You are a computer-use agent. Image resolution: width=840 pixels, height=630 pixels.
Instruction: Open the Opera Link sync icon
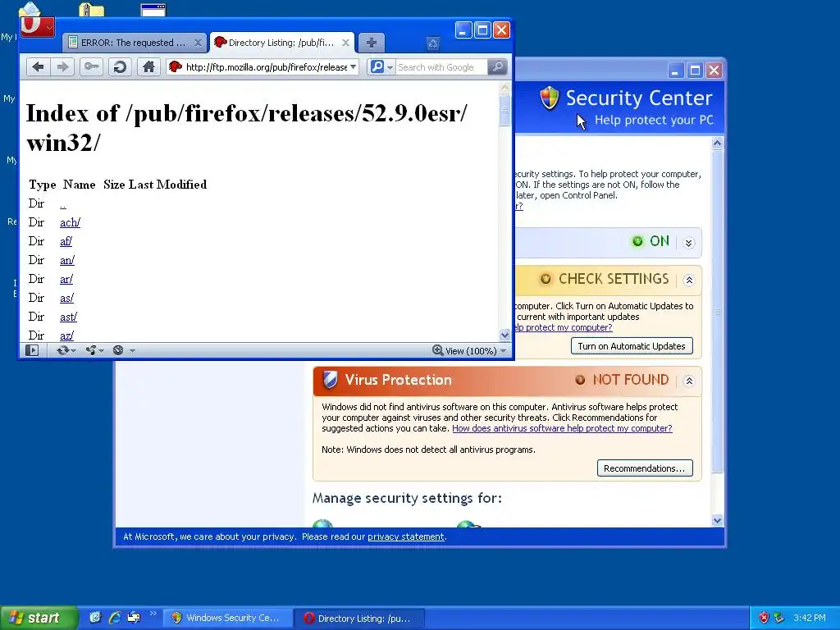pyautogui.click(x=66, y=350)
